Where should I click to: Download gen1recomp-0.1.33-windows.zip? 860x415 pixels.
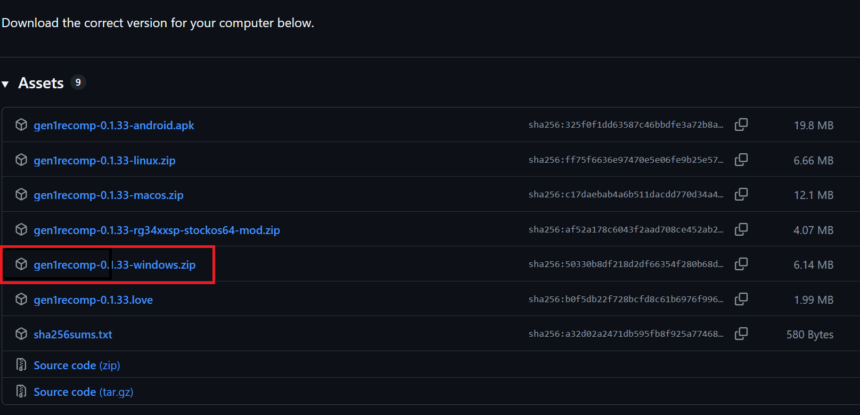coord(115,265)
